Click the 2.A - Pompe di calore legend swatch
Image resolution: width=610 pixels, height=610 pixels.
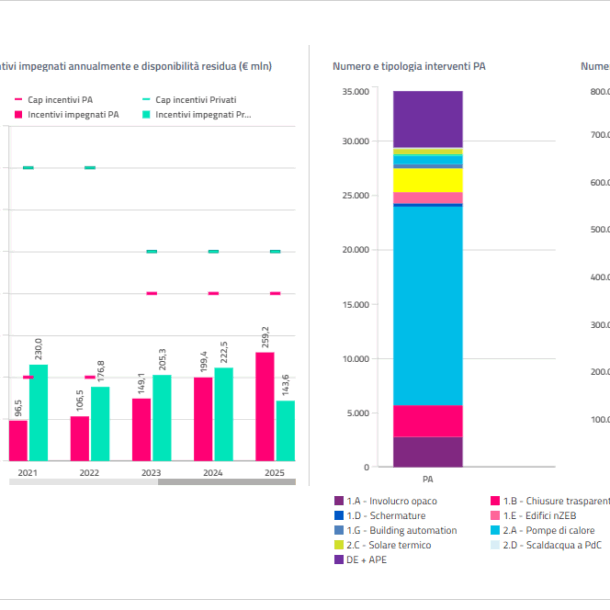click(495, 530)
